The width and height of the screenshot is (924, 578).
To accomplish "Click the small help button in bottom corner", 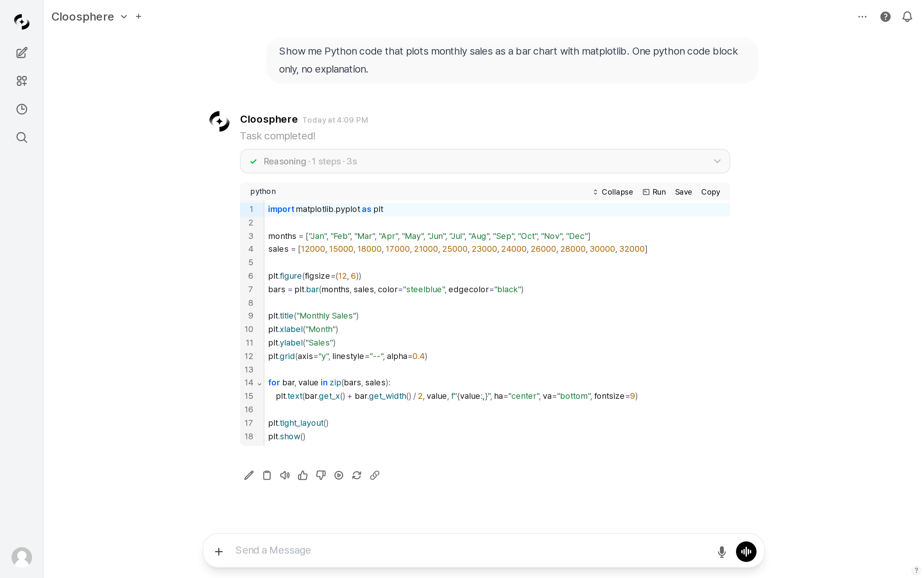I will coord(916,570).
